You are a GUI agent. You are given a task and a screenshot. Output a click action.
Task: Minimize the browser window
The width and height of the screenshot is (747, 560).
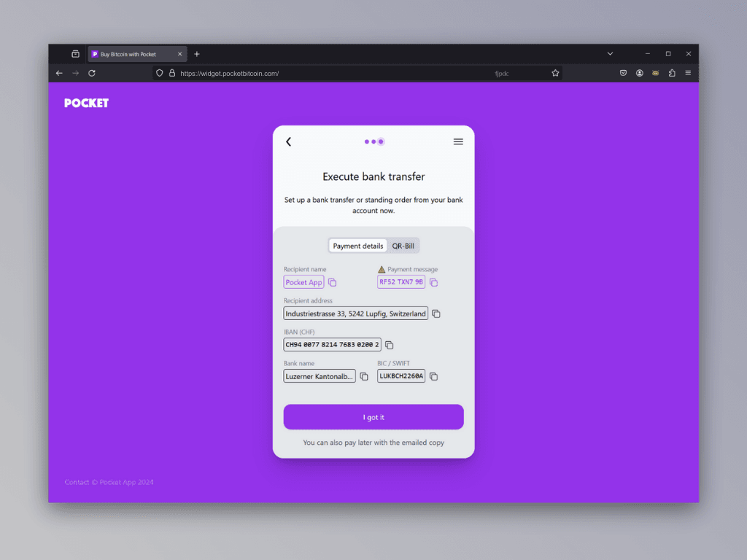coord(648,54)
